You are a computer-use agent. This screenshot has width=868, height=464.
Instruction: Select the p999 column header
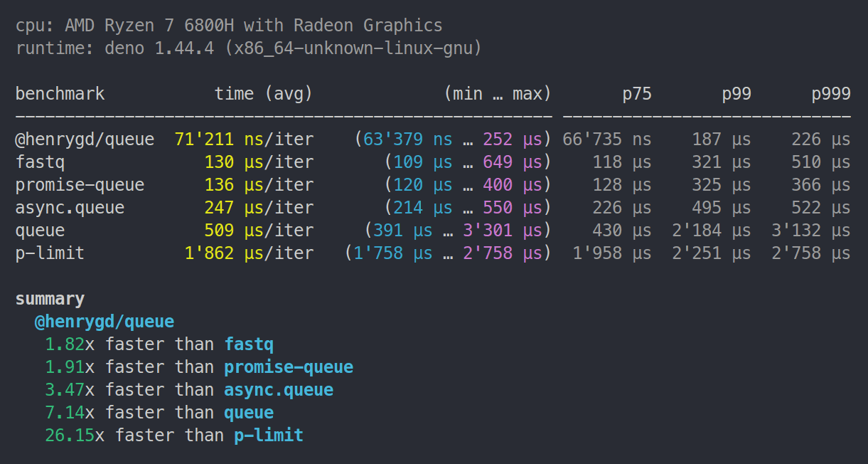[x=831, y=94]
